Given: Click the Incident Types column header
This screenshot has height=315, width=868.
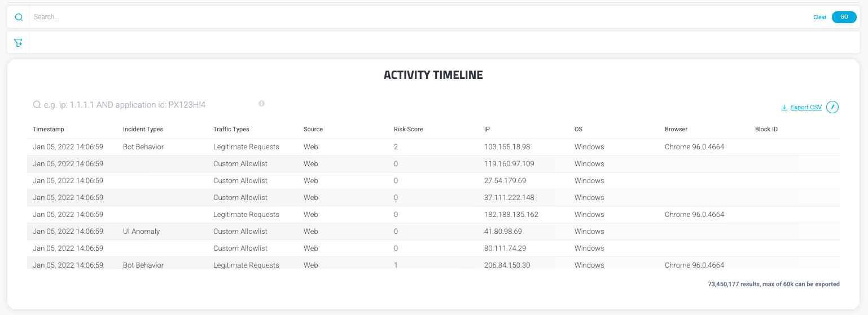Looking at the screenshot, I should (143, 129).
